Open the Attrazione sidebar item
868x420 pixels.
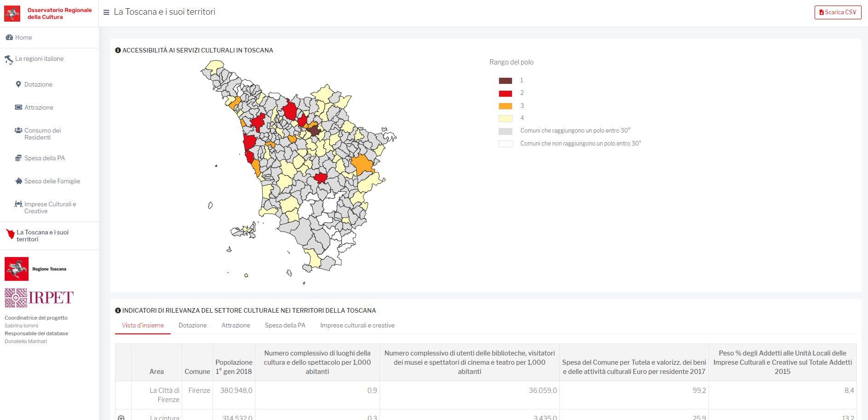pyautogui.click(x=39, y=107)
